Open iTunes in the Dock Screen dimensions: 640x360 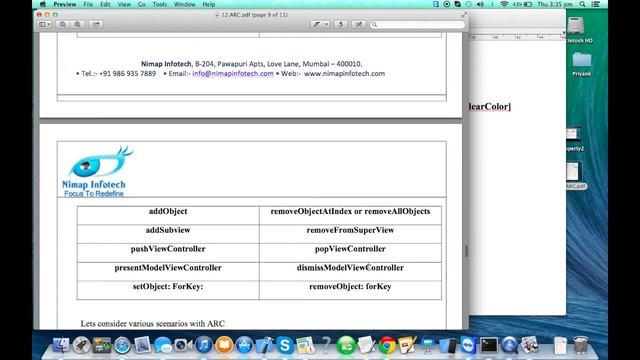[204, 345]
